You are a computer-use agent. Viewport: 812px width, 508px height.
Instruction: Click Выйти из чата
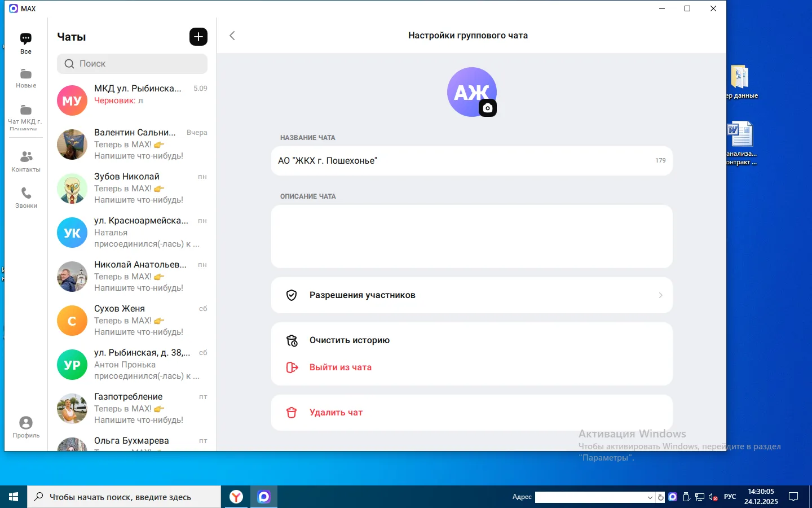pos(340,367)
